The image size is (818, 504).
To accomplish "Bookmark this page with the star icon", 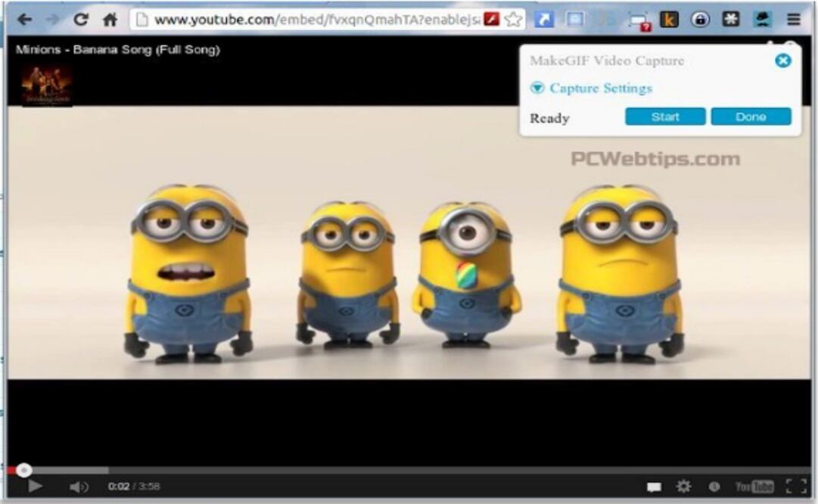I will click(x=514, y=20).
